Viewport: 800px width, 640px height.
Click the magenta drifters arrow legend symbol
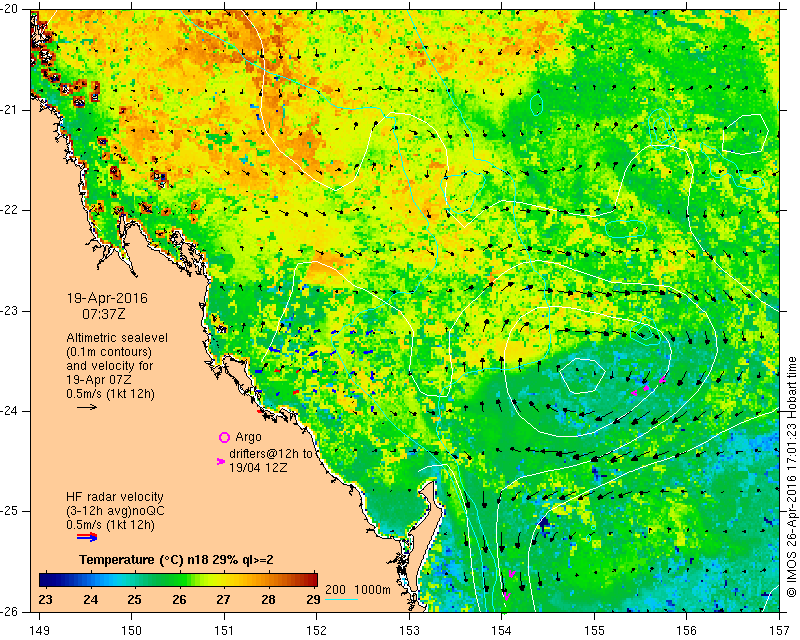(221, 461)
